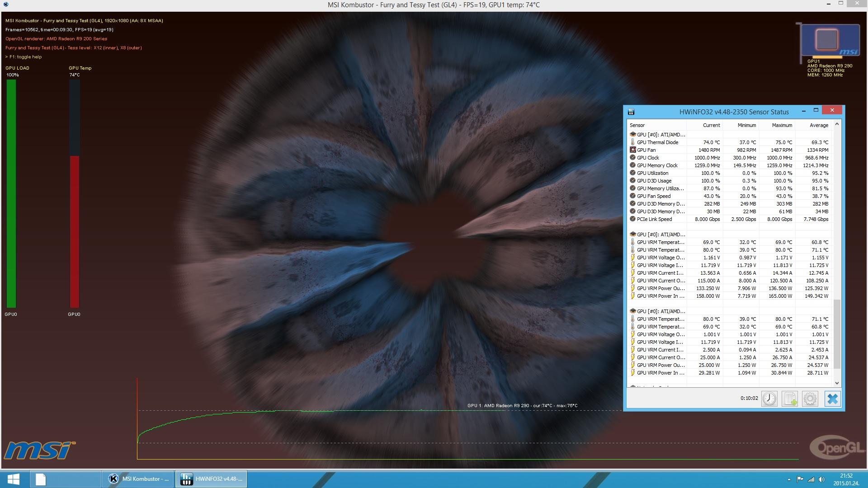Click lightning icon on the 115.000 A row
This screenshot has height=488, width=868.
pyautogui.click(x=632, y=280)
